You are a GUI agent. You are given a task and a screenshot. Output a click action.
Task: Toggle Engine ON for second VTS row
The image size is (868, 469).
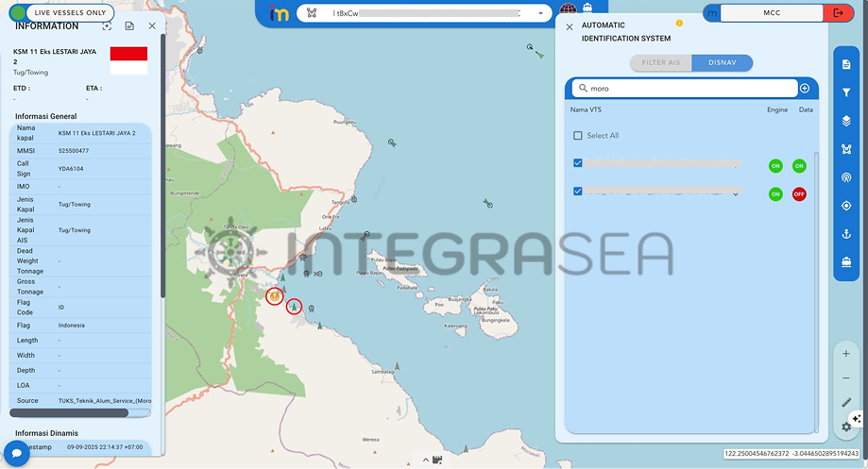coord(775,194)
